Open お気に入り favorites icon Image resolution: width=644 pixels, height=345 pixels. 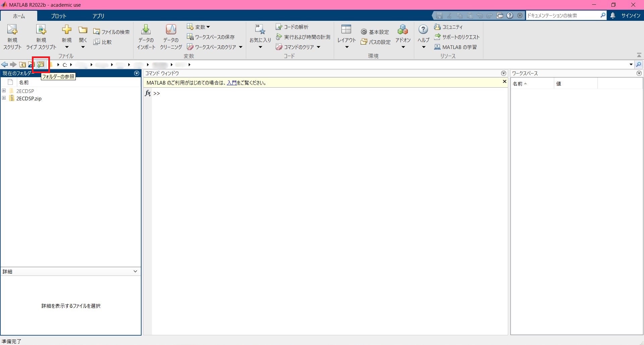(260, 30)
